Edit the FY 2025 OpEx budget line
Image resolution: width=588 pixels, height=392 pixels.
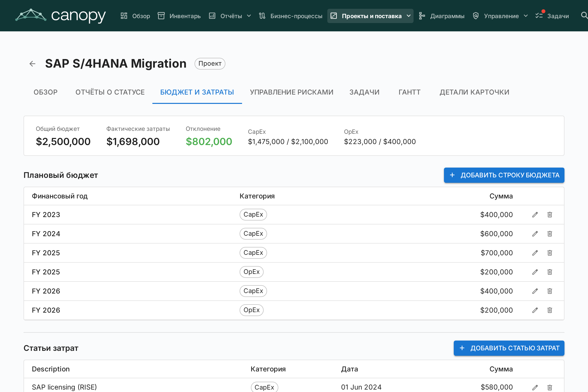pyautogui.click(x=535, y=272)
